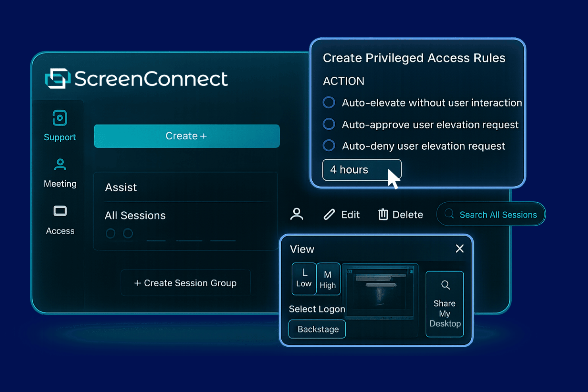Click the search icon in Search All Sessions
Image resolution: width=588 pixels, height=392 pixels.
[449, 214]
